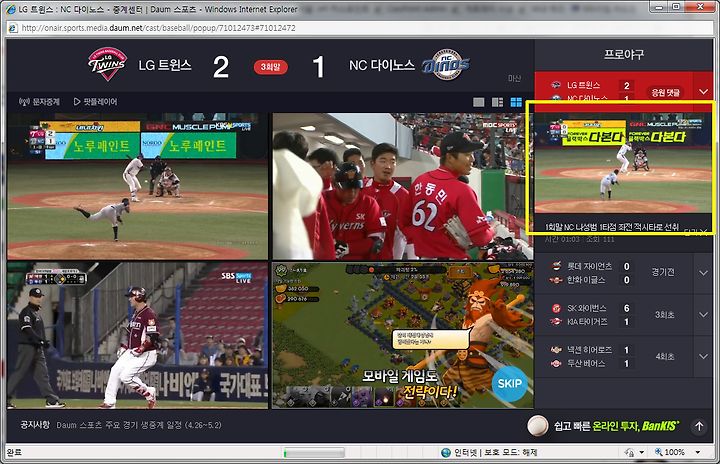Expand the SK 와이번스 game chevron
720x464 pixels.
[703, 315]
